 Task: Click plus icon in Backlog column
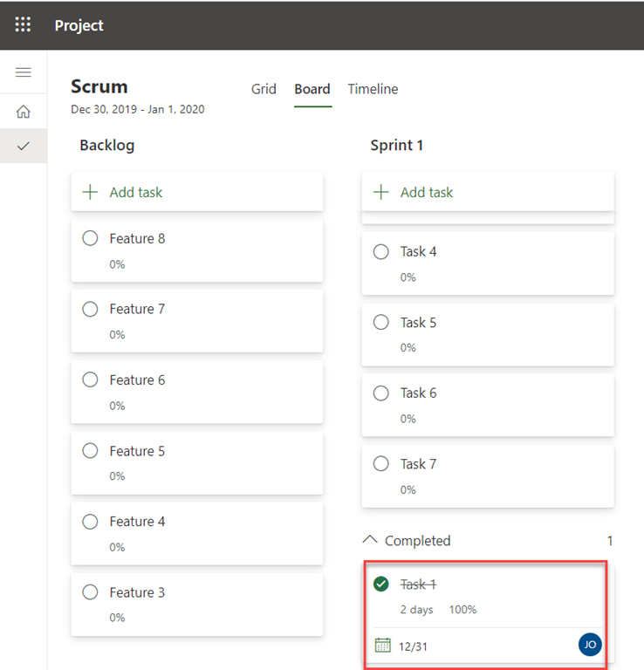click(90, 192)
